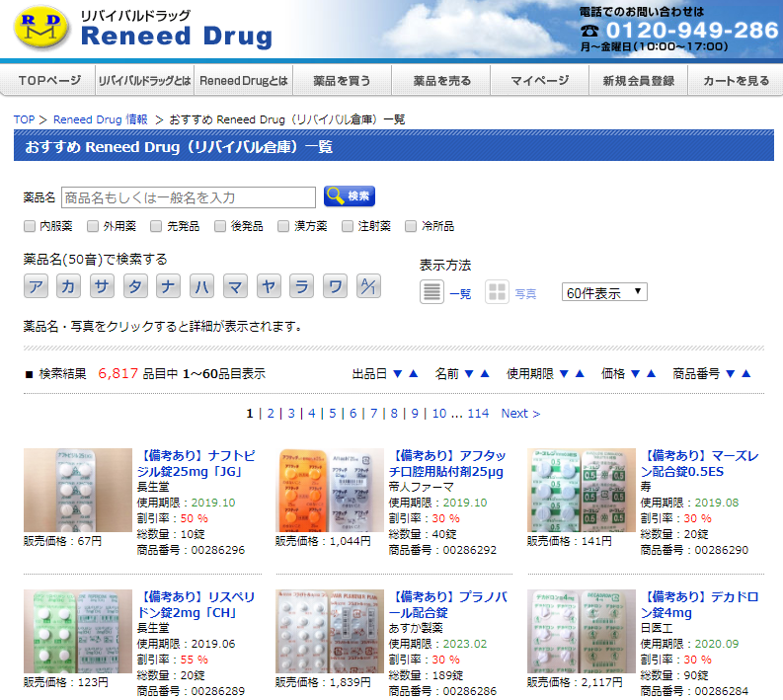Open デカドロン錠4mg product link
Image resolution: width=783 pixels, height=700 pixels.
pos(699,604)
